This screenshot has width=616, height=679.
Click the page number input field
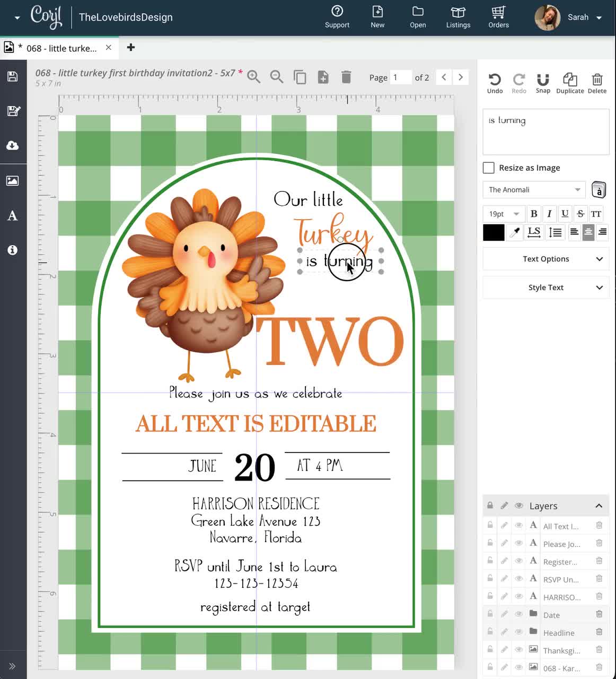pyautogui.click(x=401, y=77)
